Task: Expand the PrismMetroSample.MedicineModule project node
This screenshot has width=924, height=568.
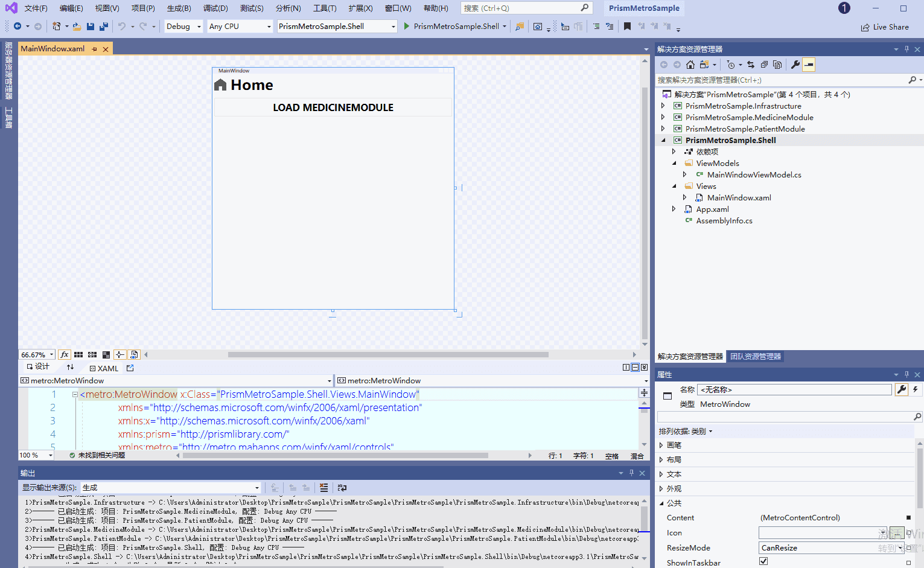Action: point(663,117)
